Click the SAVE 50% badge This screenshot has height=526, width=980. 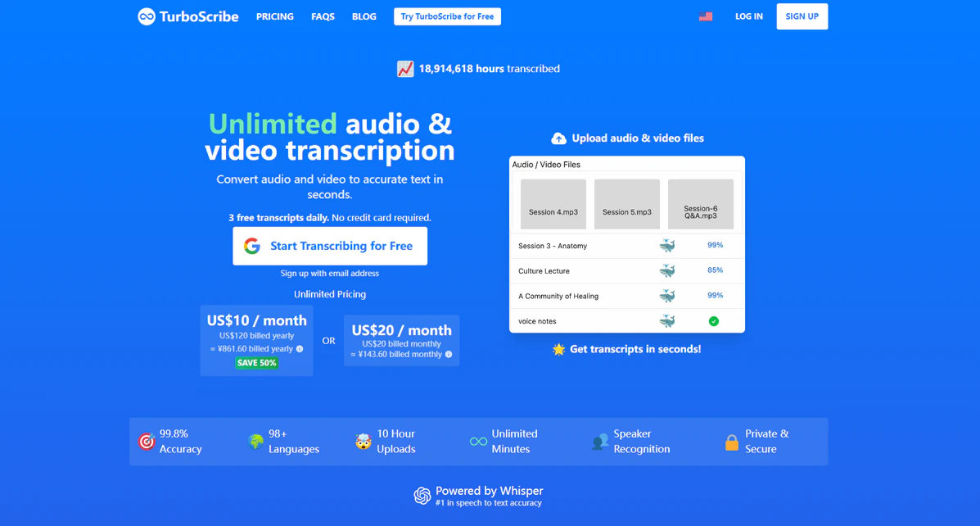point(256,363)
